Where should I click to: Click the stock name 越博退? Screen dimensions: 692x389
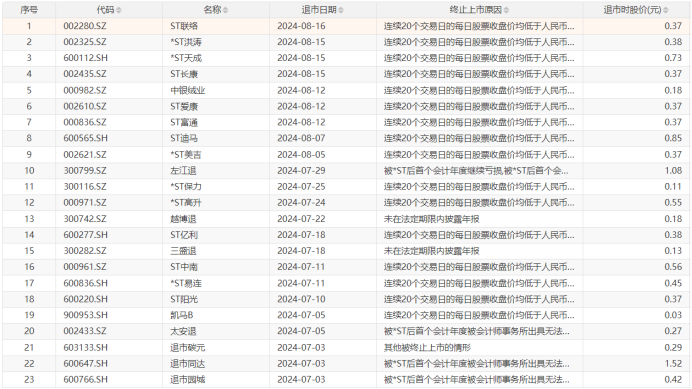[x=183, y=219]
